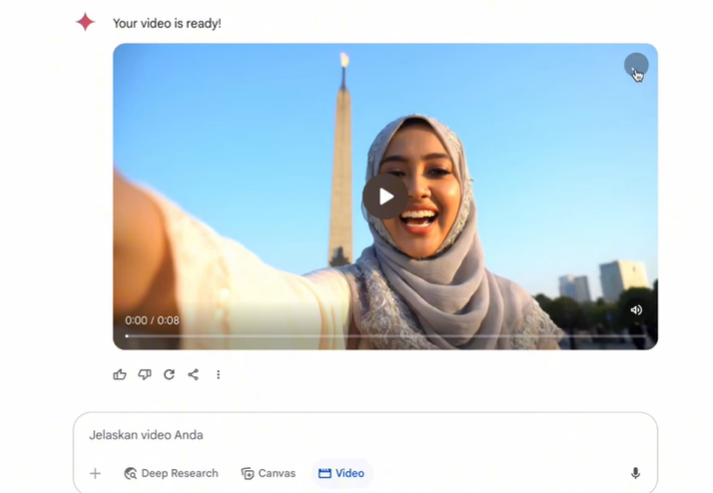This screenshot has height=493, width=713.
Task: Open the more options three-dot menu
Action: 218,374
